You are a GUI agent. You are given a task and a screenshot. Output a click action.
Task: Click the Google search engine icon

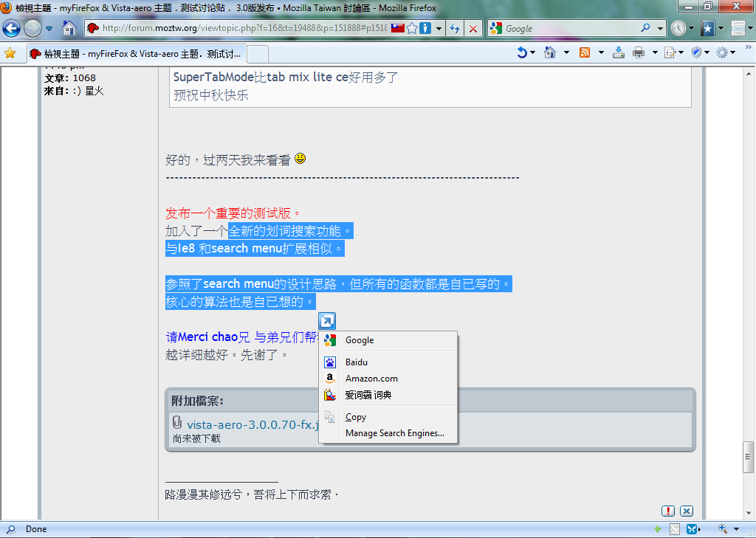[495, 29]
